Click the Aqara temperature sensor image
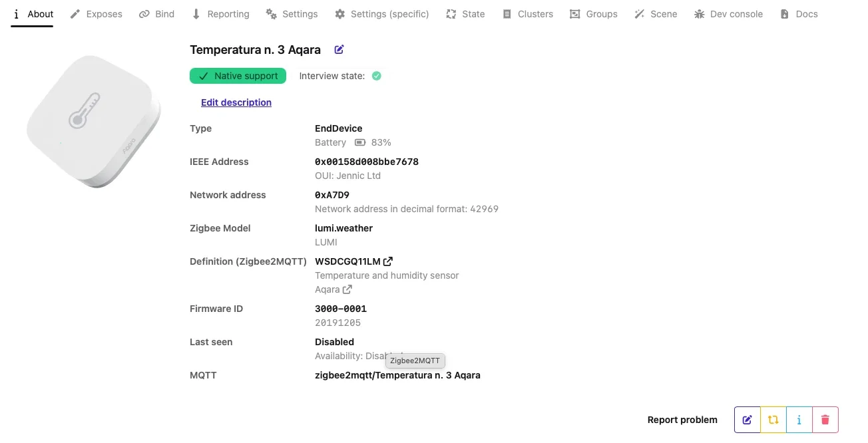The image size is (868, 443). 93,121
